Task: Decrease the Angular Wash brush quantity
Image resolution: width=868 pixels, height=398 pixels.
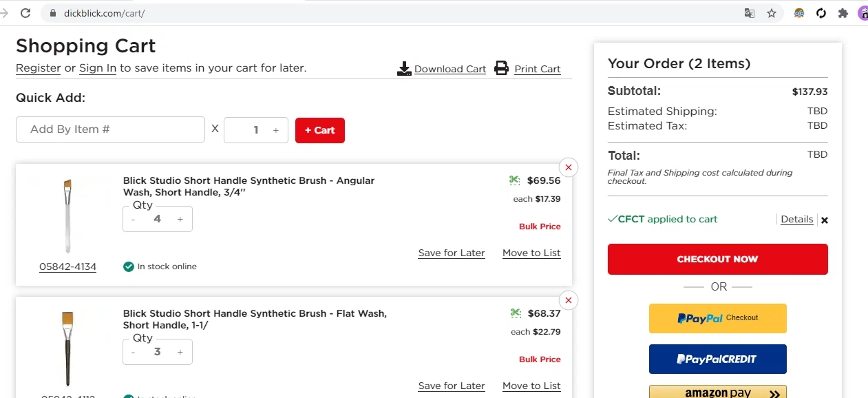Action: pos(134,219)
